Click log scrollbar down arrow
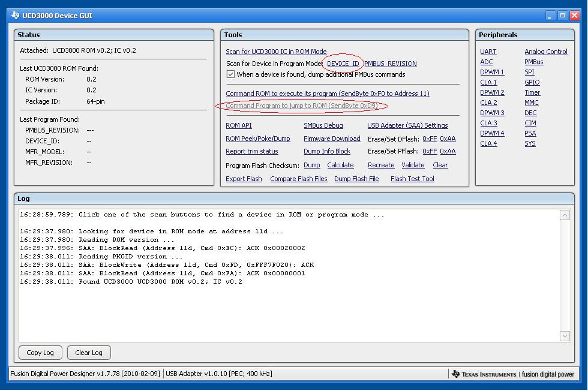This screenshot has height=391, width=588. tap(565, 336)
